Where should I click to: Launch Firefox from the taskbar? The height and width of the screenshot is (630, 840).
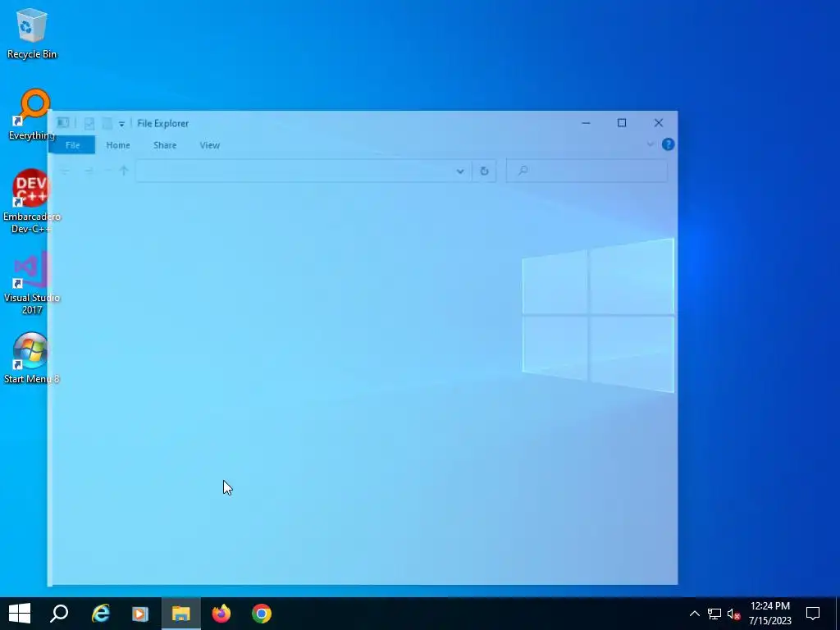point(221,614)
